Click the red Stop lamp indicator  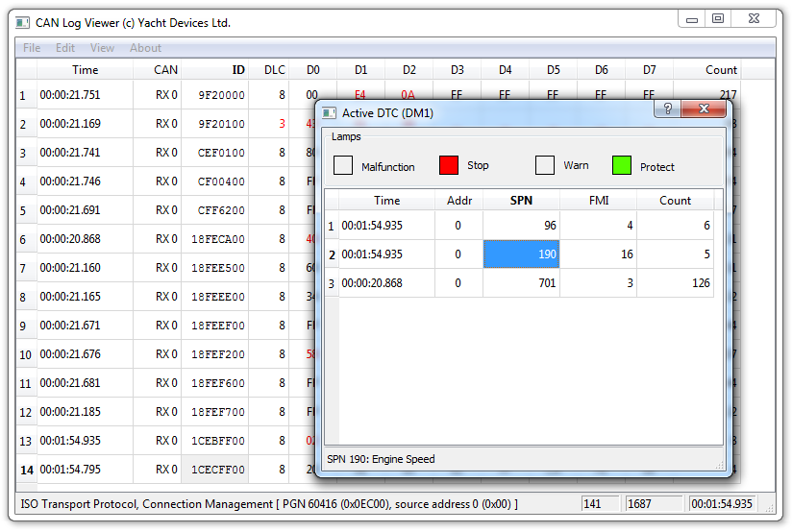(449, 165)
